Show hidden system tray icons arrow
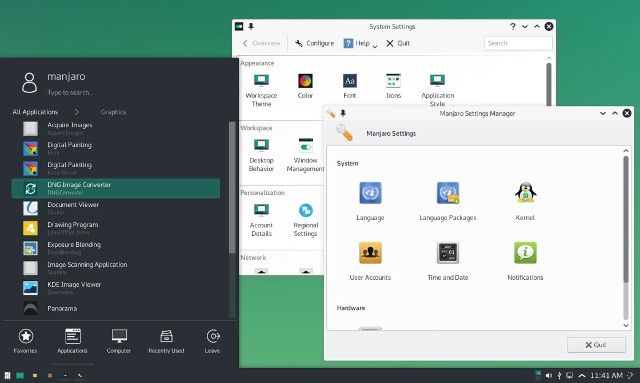640x383 pixels. click(582, 375)
